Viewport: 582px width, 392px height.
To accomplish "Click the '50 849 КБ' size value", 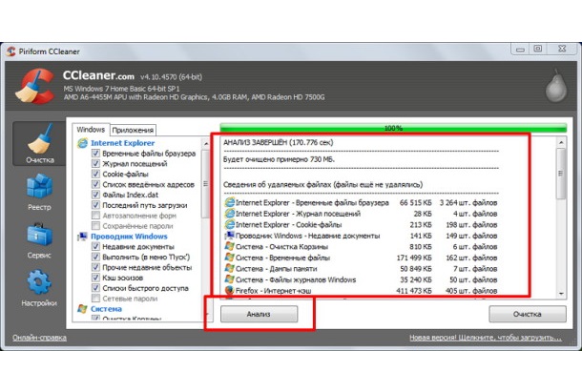I will tap(416, 269).
